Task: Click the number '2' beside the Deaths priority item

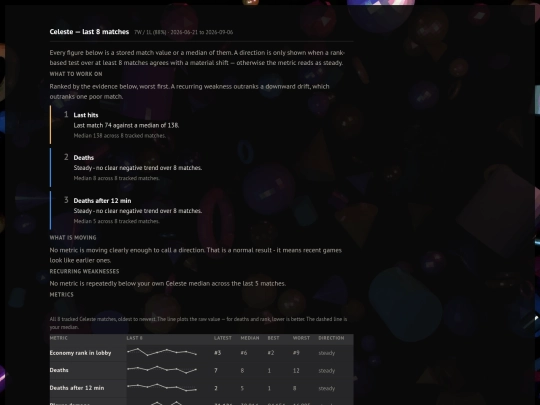Action: click(66, 157)
